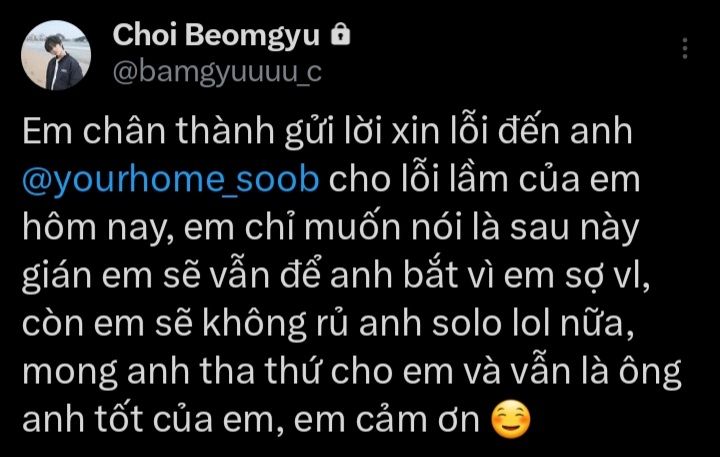
Task: Open Choi Beomgyu's profile picture
Action: 56,55
